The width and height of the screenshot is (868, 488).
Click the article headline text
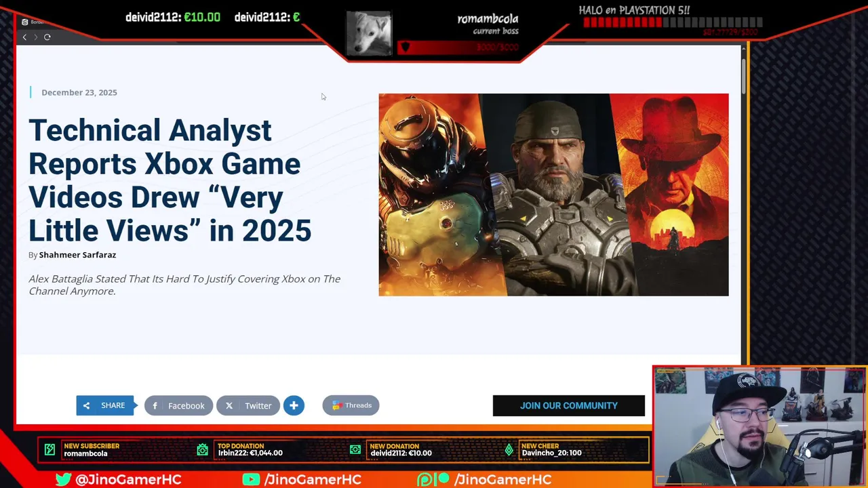click(x=170, y=180)
